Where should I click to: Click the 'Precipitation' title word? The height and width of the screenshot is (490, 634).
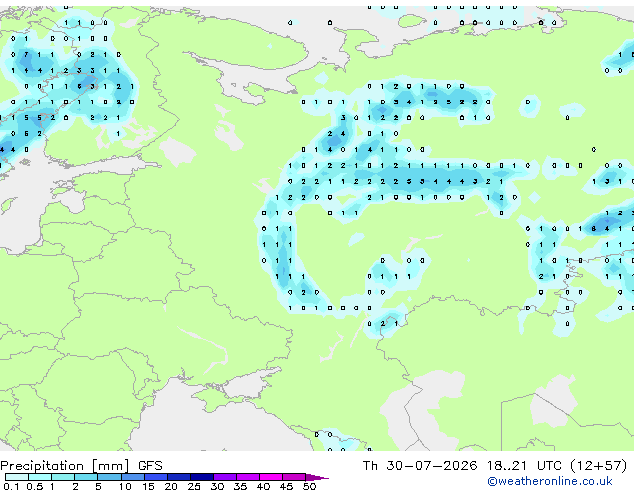click(42, 466)
